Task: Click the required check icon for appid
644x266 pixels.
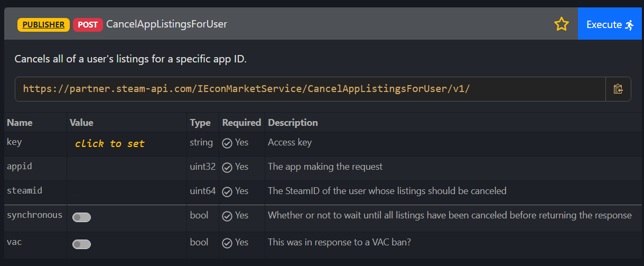Action: pyautogui.click(x=227, y=167)
